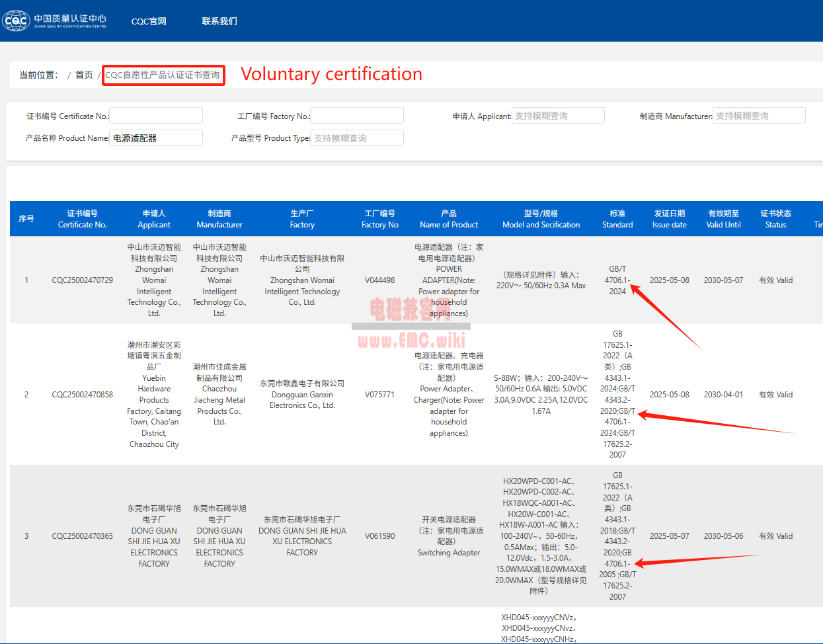The height and width of the screenshot is (644, 823).
Task: Focus the Applicant search field
Action: coord(558,116)
